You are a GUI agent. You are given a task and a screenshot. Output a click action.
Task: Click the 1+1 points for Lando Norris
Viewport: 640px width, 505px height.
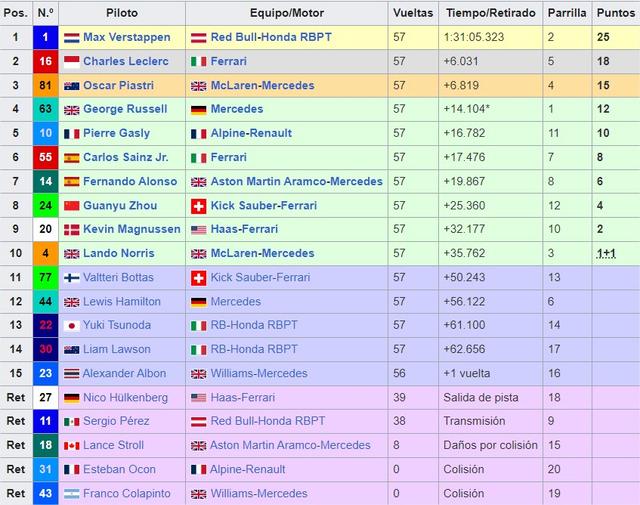coord(606,254)
